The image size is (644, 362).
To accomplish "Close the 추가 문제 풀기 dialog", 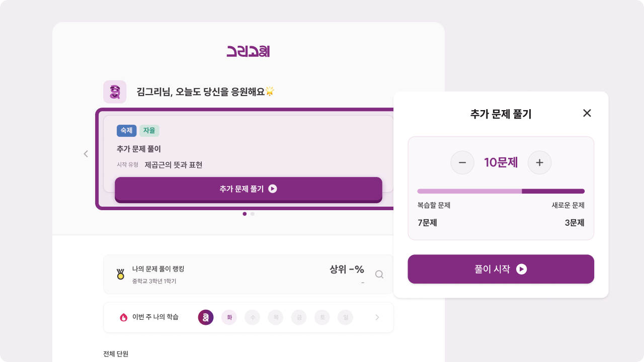I will click(x=587, y=113).
